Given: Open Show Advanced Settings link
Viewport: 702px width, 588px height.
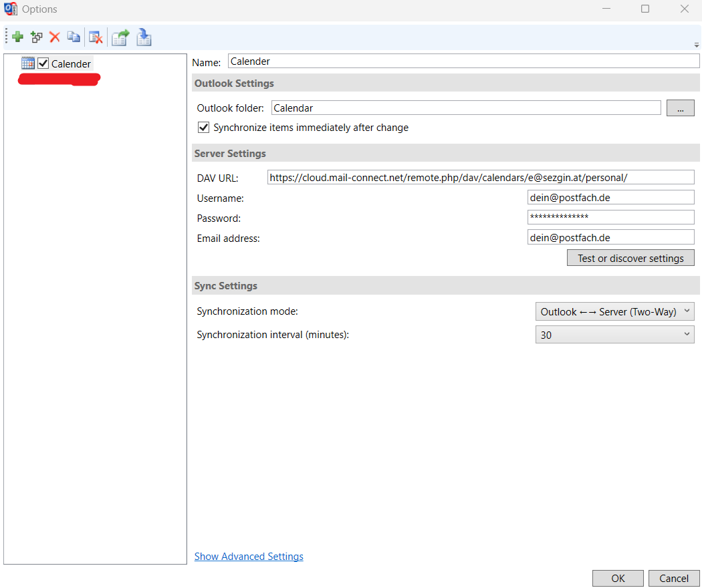Looking at the screenshot, I should click(x=249, y=557).
